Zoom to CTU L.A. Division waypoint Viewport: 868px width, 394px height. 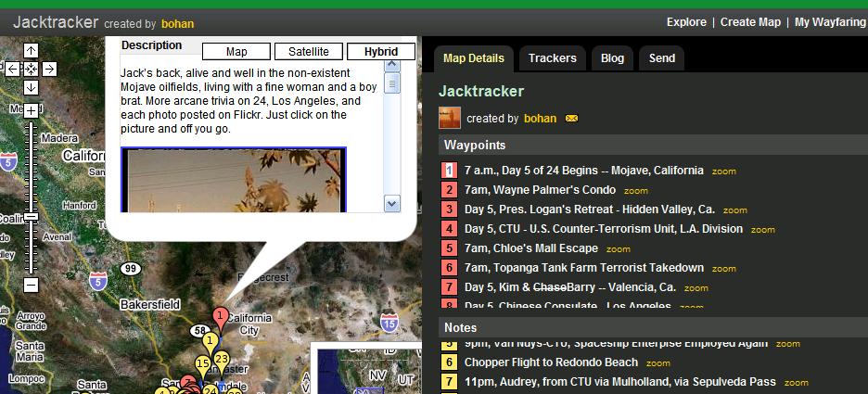pyautogui.click(x=763, y=230)
